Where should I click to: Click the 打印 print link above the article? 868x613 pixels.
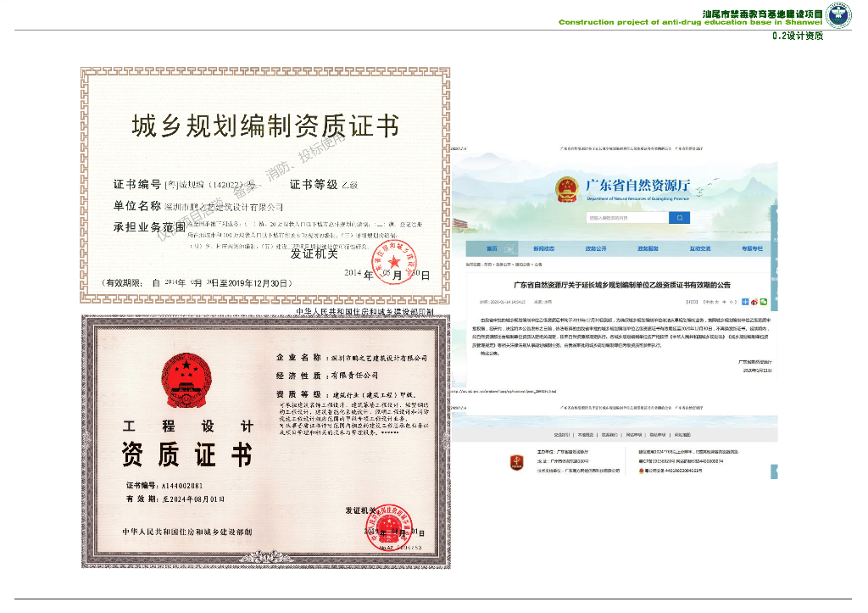692,302
